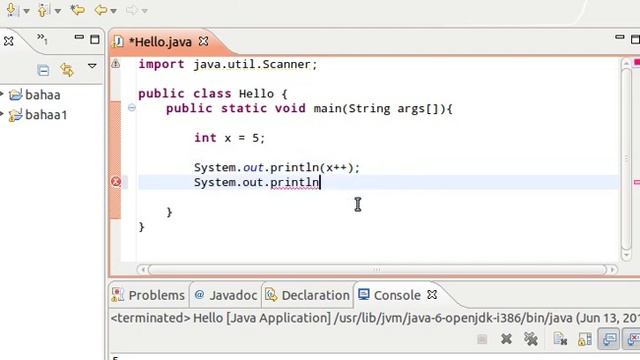Viewport: 640px width, 360px height.
Task: Click the editor scroll-up arrow
Action: [627, 63]
